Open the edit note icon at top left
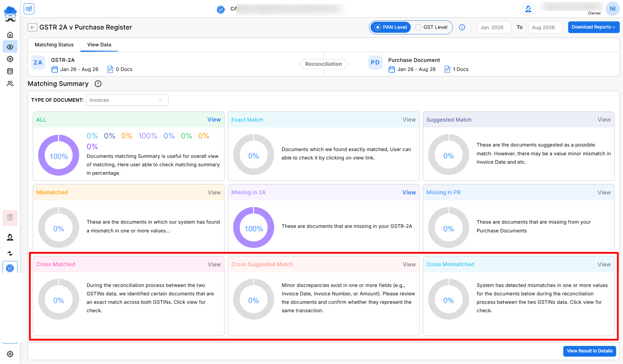The width and height of the screenshot is (623, 364). pos(29,9)
